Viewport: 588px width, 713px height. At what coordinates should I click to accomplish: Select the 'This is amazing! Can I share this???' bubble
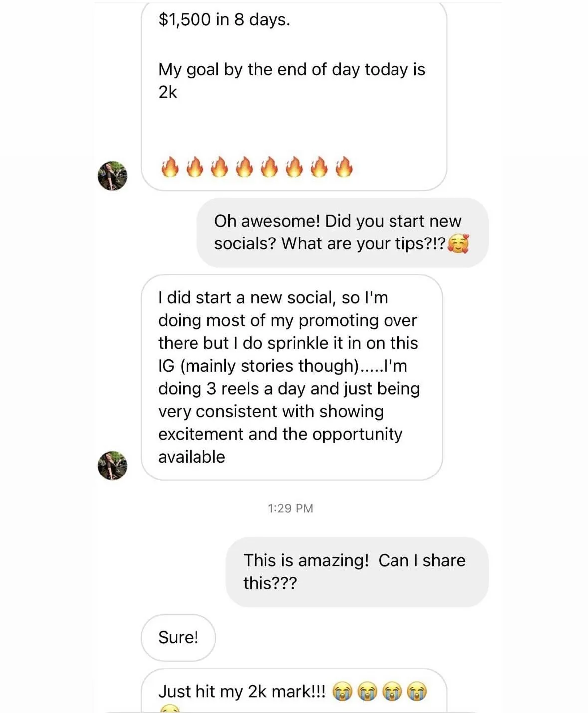(x=357, y=572)
